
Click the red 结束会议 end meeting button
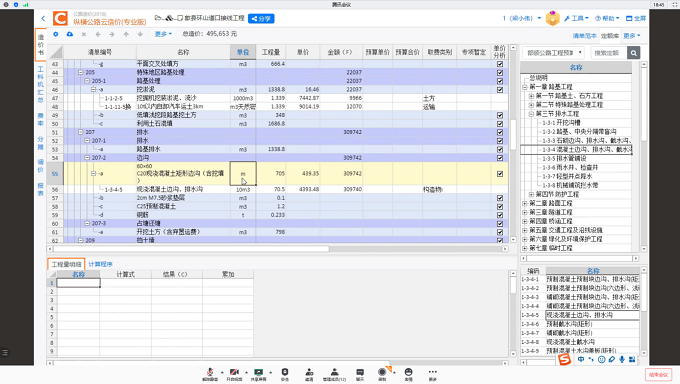(x=658, y=375)
